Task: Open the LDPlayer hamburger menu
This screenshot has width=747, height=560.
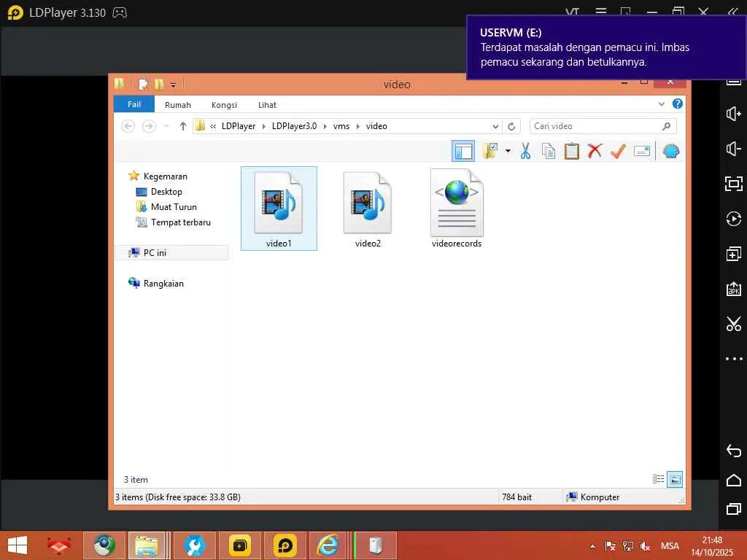Action: pyautogui.click(x=601, y=12)
